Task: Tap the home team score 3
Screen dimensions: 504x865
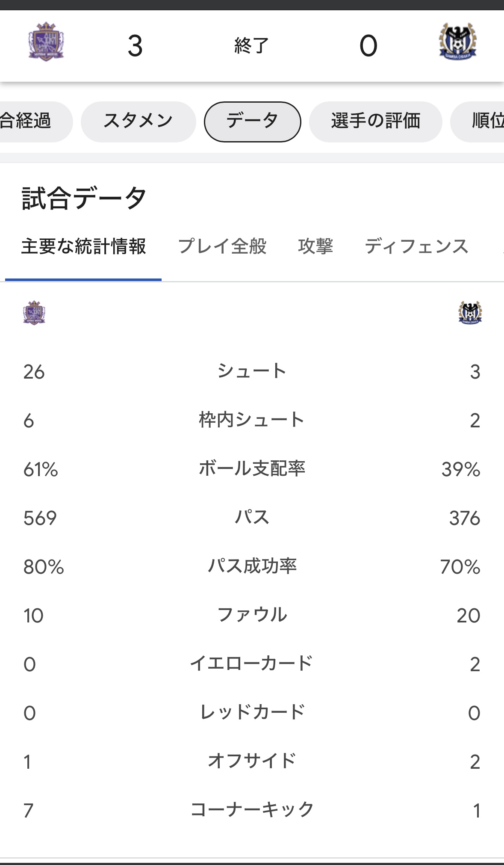Action: [x=135, y=46]
